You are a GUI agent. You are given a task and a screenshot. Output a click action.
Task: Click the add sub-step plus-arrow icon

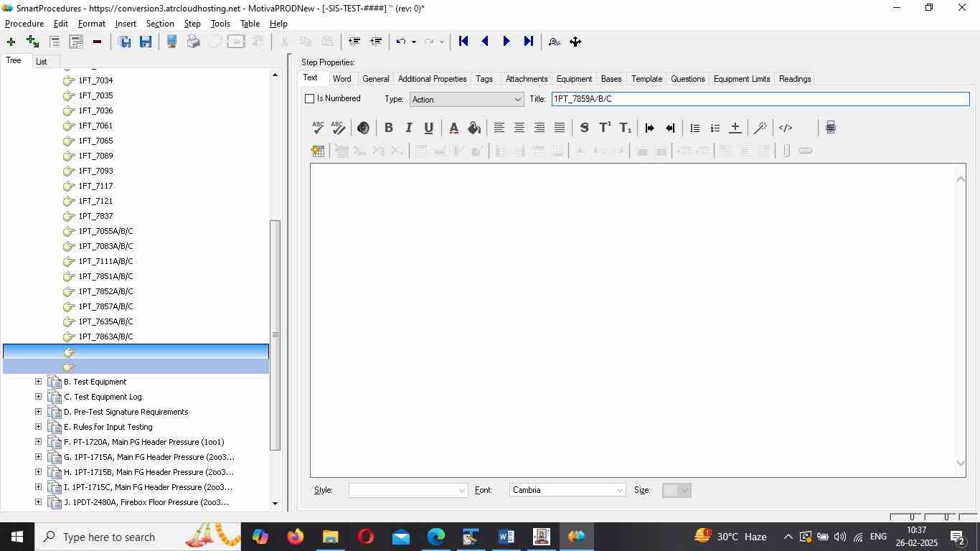tap(32, 42)
